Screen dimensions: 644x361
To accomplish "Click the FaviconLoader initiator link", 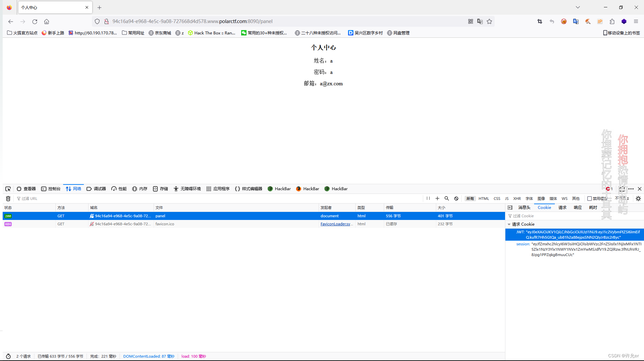I will [336, 224].
